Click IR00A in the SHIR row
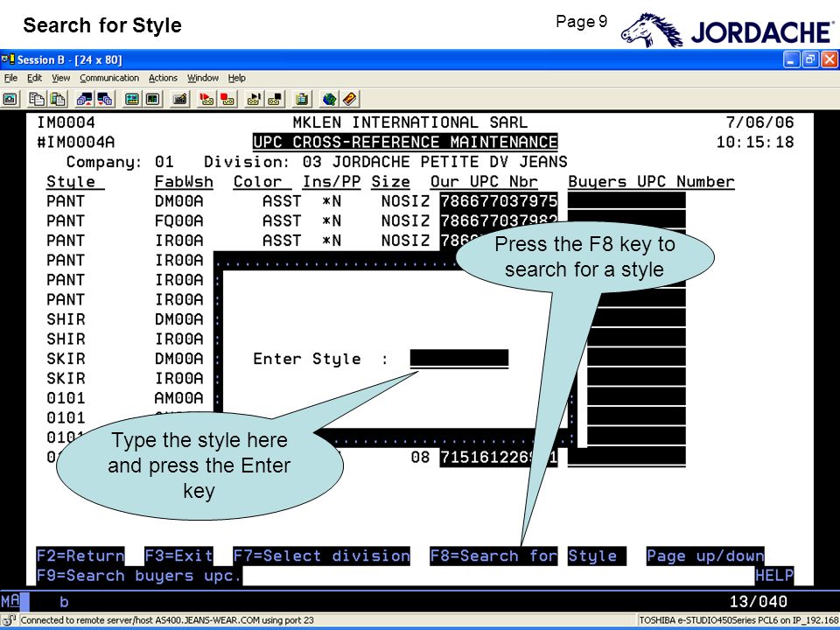This screenshot has width=840, height=630. pyautogui.click(x=178, y=339)
